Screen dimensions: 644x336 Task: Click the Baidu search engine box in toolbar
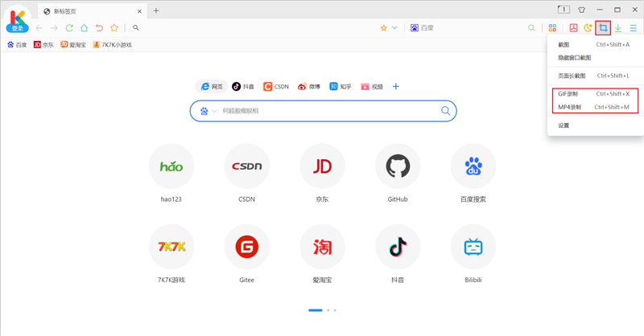coord(422,28)
